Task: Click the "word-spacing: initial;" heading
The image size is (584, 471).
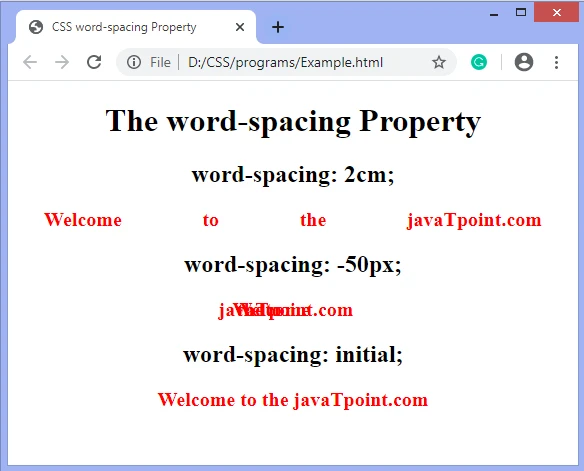Action: point(293,354)
